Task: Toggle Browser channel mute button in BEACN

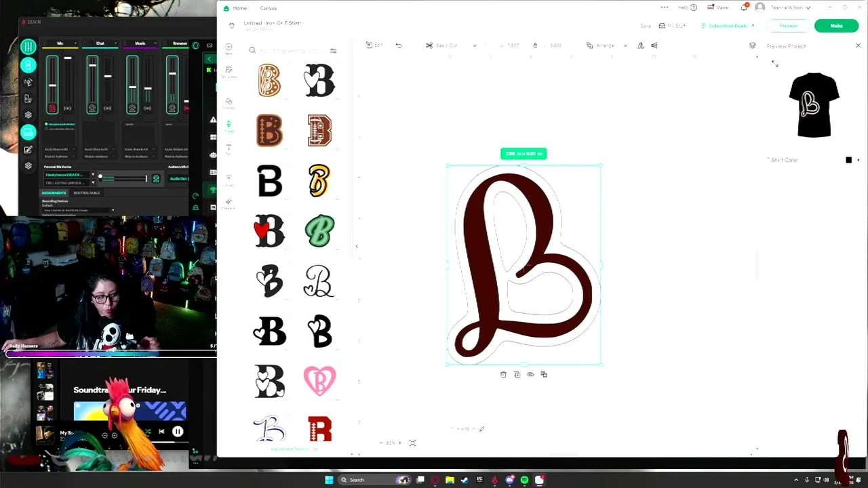Action: tap(172, 108)
